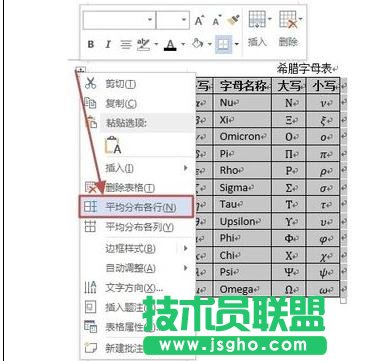Open the font size combo box
Screen dimensions: 370x361
pos(173,20)
